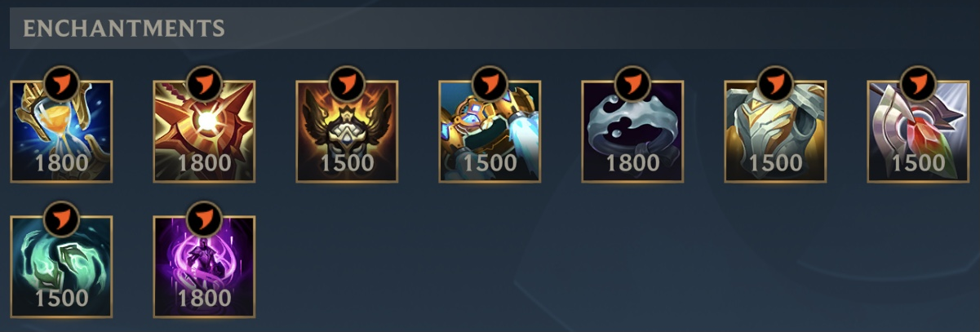Pick the silver blade with red-green gem enchant

tap(918, 131)
